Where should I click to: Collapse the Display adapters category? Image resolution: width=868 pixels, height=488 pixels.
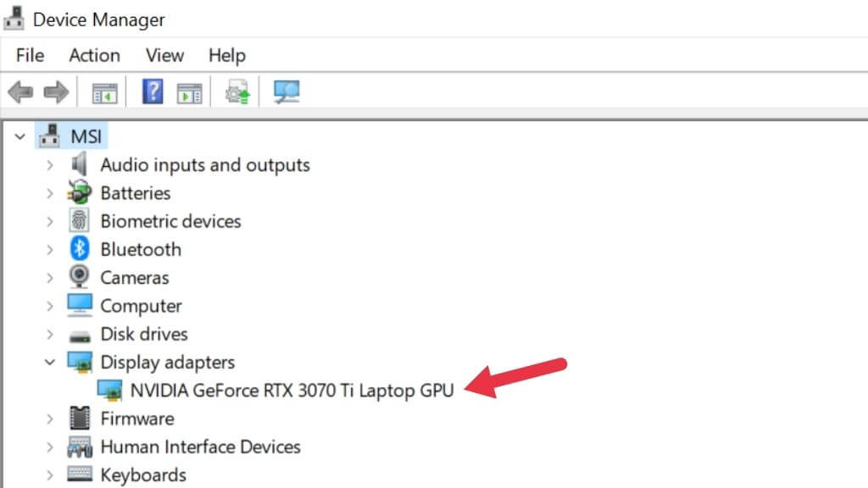(51, 362)
